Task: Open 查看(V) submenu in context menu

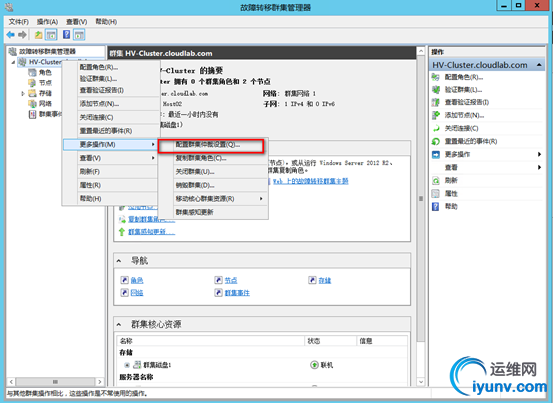Action: [x=110, y=158]
